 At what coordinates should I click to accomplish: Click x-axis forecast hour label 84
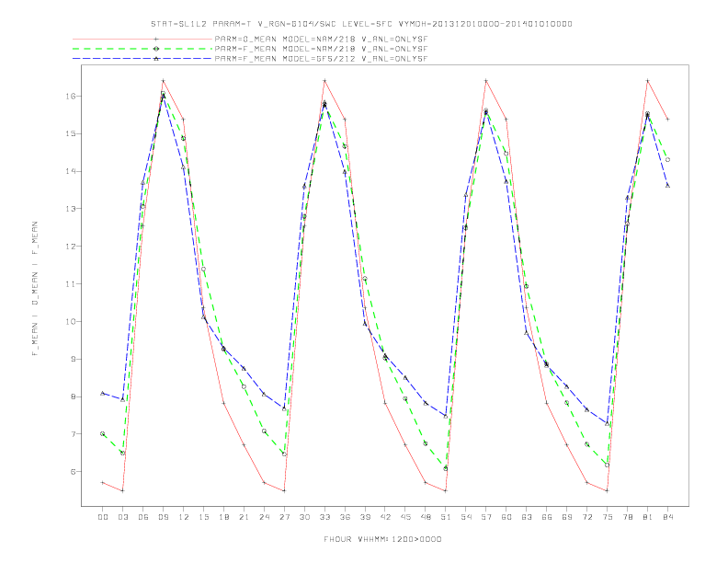pyautogui.click(x=668, y=517)
